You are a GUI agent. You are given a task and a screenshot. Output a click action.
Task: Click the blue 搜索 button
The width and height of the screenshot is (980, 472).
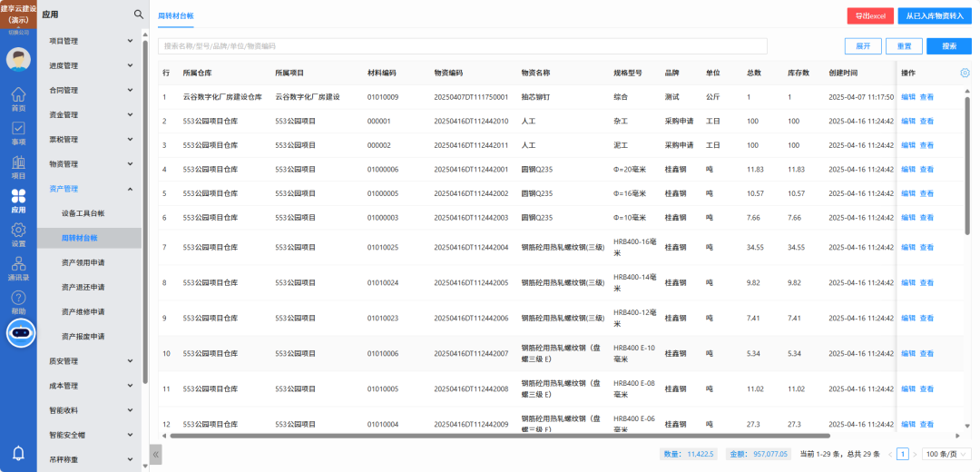pyautogui.click(x=949, y=46)
